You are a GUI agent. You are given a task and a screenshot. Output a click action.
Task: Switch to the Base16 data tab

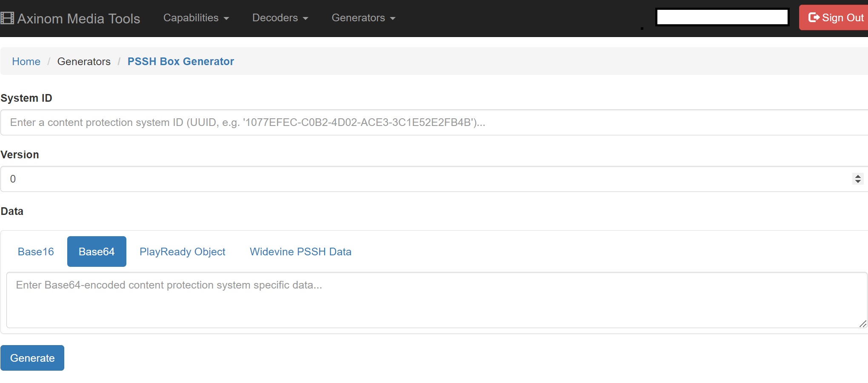[36, 252]
